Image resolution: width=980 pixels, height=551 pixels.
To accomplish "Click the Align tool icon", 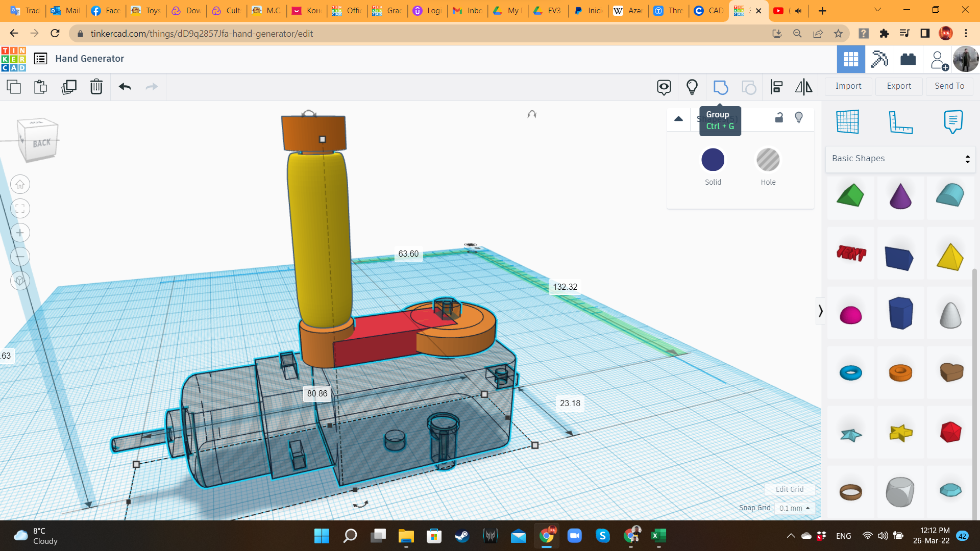I will (776, 87).
